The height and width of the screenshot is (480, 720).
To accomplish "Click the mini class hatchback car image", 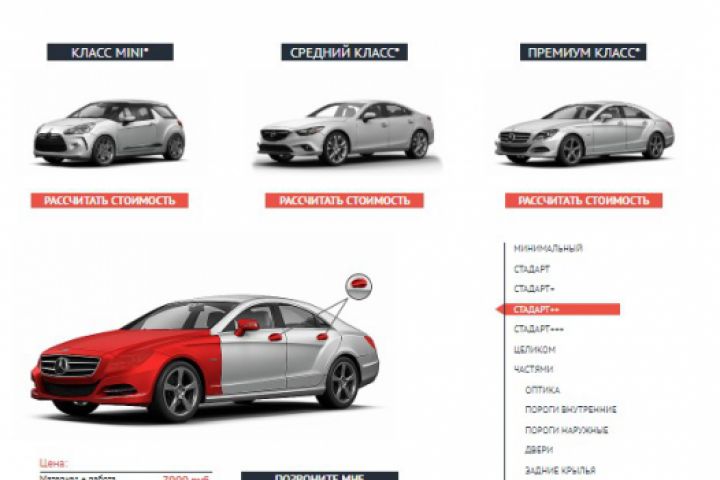I will [x=109, y=132].
